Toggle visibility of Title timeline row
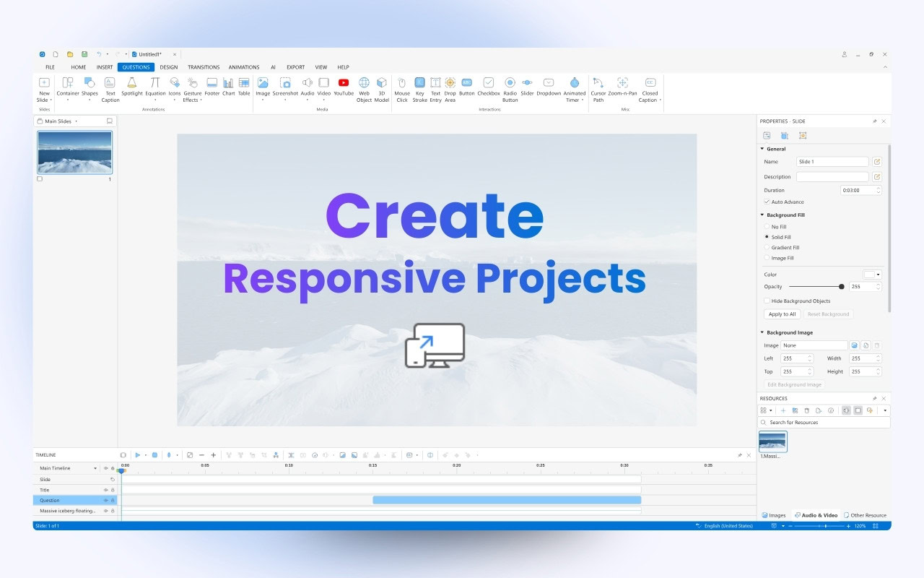924x578 pixels. pos(105,490)
